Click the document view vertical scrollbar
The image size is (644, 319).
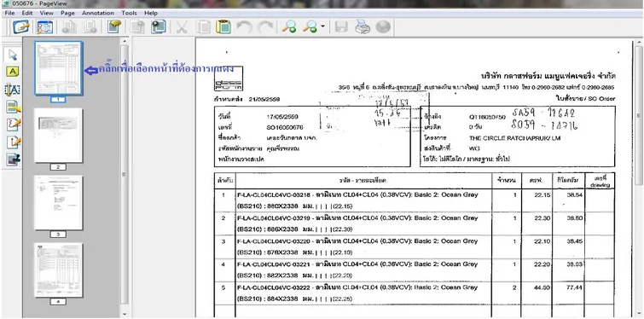coord(639,117)
